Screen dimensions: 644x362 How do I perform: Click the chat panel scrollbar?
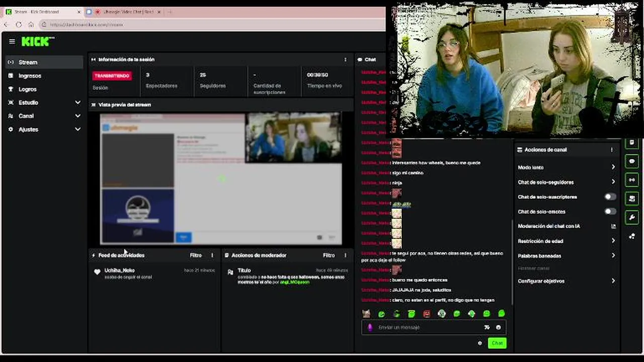click(x=512, y=261)
